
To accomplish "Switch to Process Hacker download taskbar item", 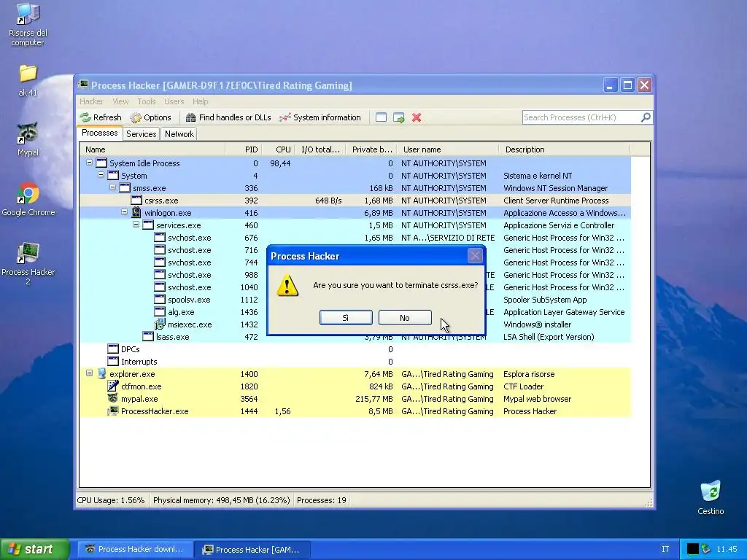I will click(135, 549).
